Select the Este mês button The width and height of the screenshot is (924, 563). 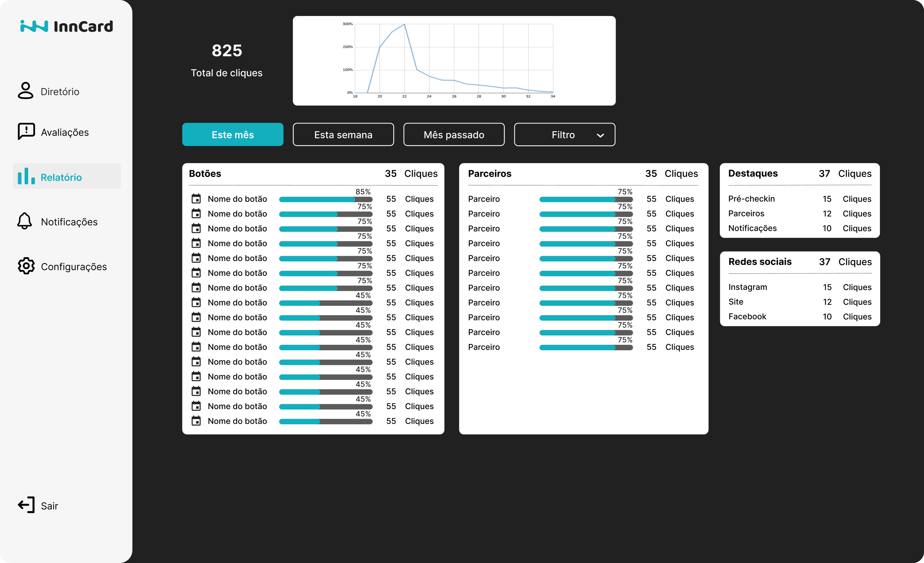232,134
